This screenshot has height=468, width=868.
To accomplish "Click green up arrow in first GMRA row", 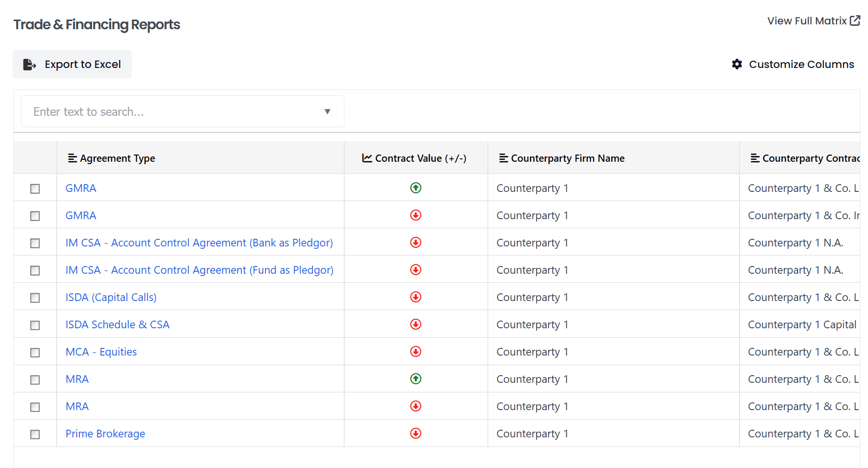I will click(416, 188).
